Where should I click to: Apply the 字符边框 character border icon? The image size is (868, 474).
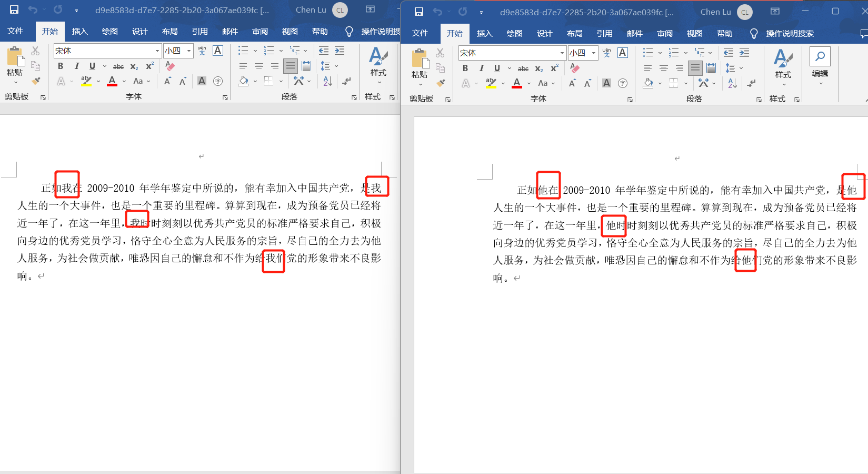coord(218,50)
